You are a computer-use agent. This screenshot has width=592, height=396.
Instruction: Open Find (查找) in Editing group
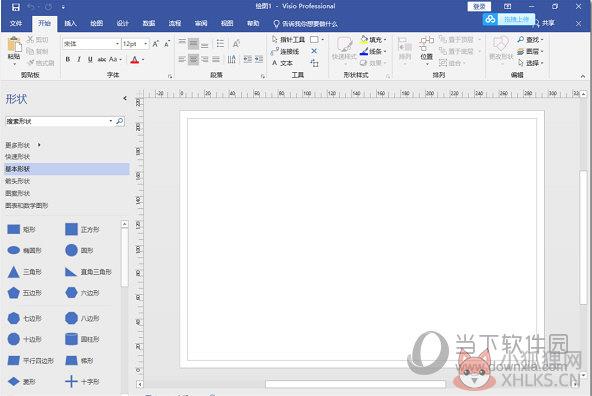pos(530,39)
